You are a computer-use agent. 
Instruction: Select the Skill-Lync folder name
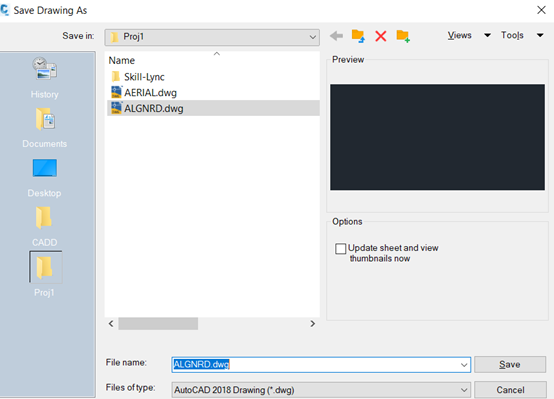[x=144, y=77]
